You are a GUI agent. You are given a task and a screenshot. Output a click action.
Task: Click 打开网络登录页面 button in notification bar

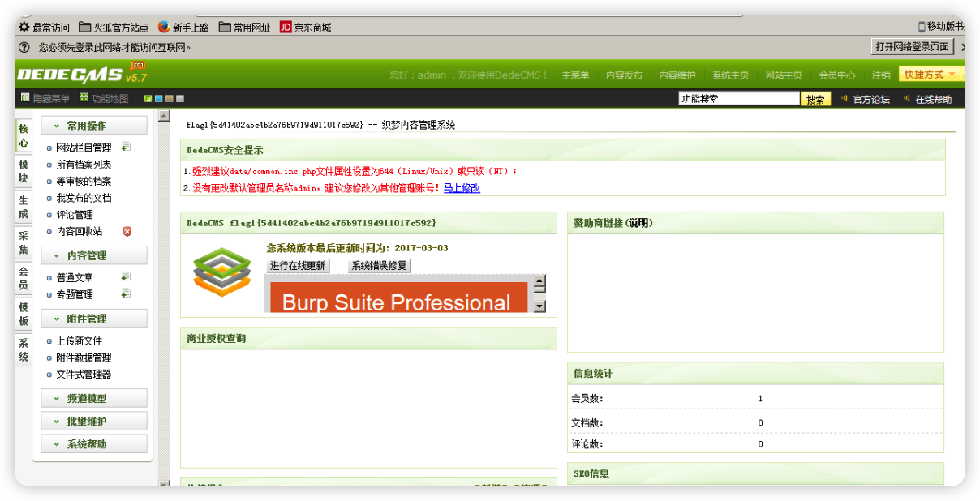click(911, 47)
